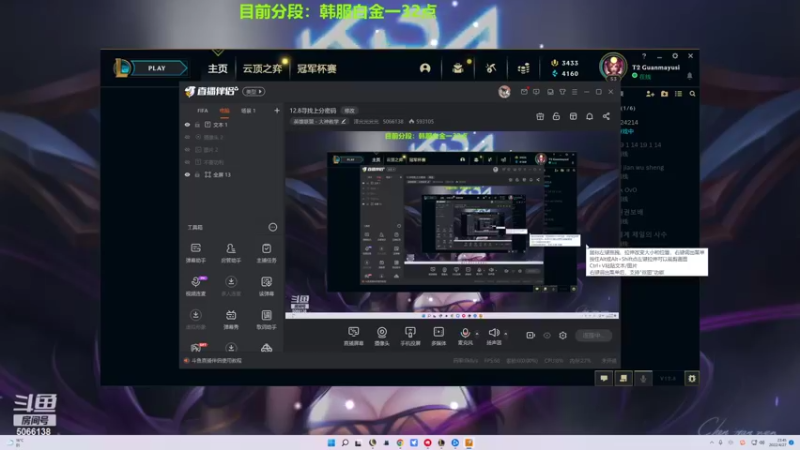Open League client loot chest icon
The width and height of the screenshot is (800, 450).
(x=458, y=68)
